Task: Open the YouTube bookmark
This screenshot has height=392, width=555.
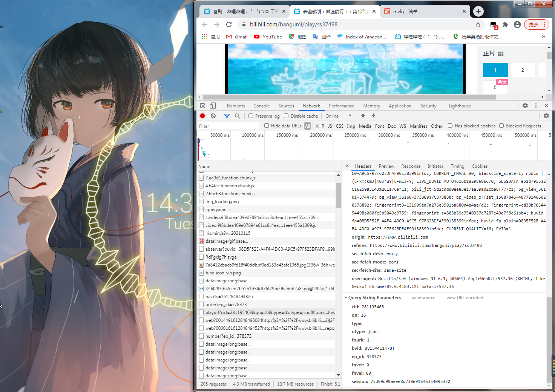Action: 268,37
